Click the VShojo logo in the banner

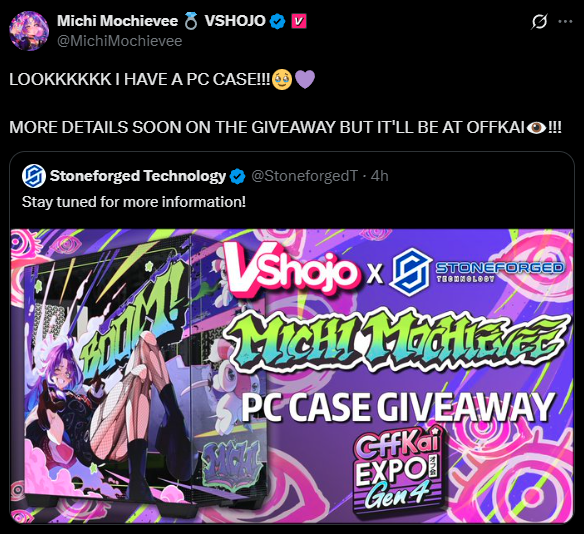291,268
